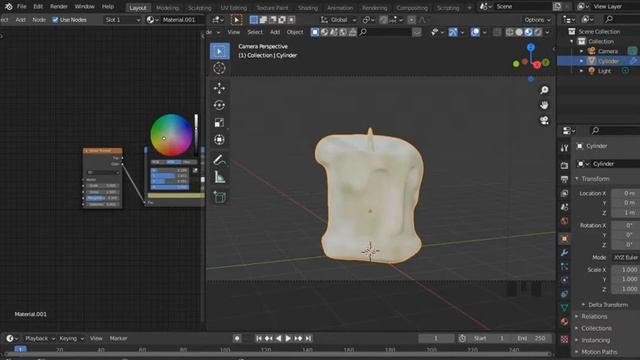640x360 pixels.
Task: Click the color wheel picker in node
Action: [x=171, y=135]
